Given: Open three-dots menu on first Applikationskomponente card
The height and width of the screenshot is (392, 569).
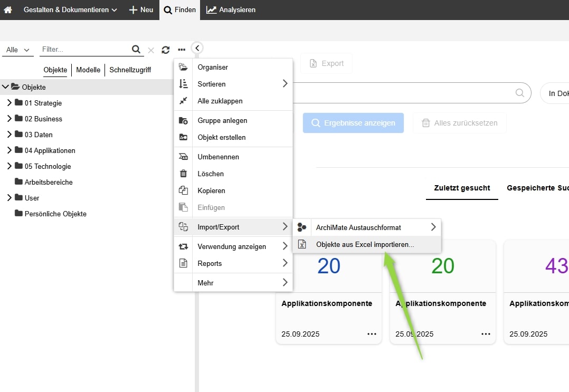Looking at the screenshot, I should 372,334.
